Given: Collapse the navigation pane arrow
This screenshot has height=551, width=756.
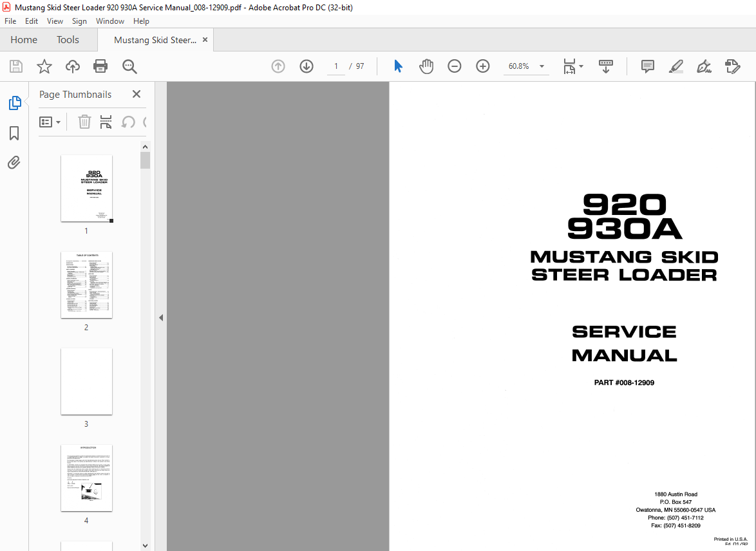Looking at the screenshot, I should coord(161,318).
